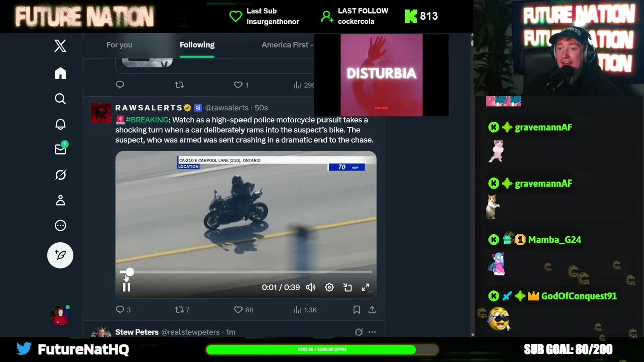Open the Explore search icon

click(60, 99)
